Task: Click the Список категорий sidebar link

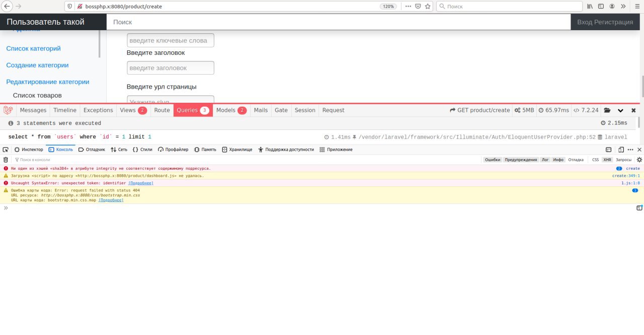Action: point(33,48)
